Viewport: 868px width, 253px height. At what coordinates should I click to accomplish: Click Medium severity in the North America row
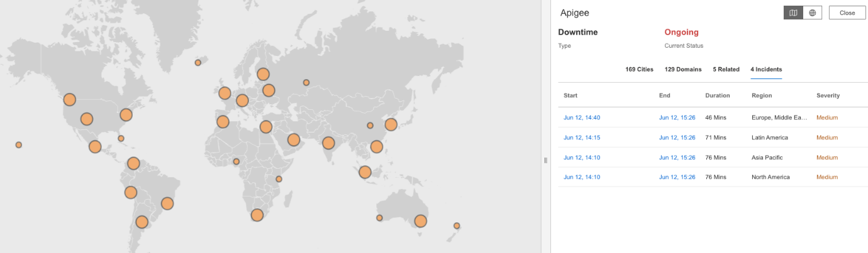[827, 177]
